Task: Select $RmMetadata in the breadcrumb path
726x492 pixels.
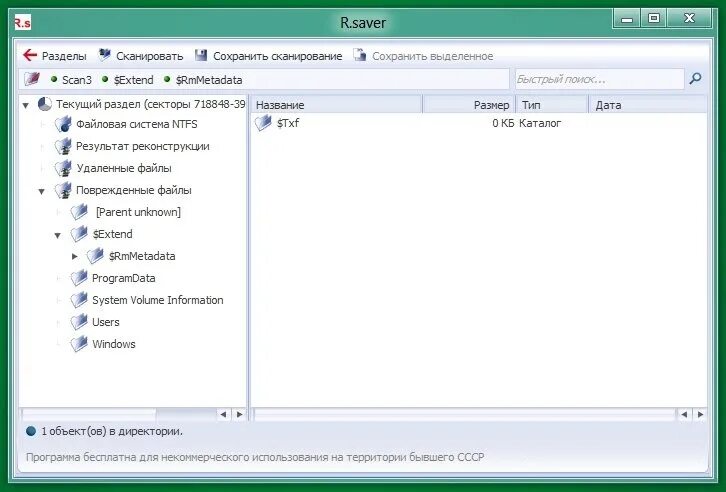Action: pos(209,80)
